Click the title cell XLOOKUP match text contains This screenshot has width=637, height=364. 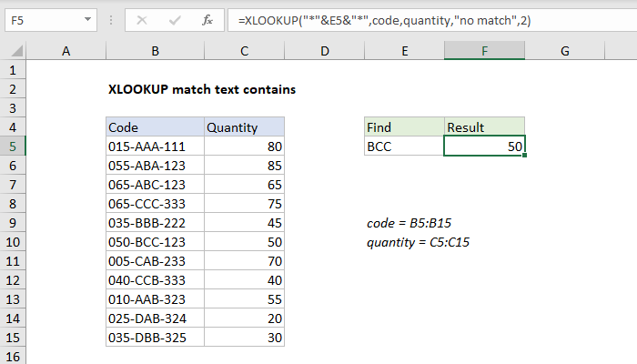click(201, 89)
